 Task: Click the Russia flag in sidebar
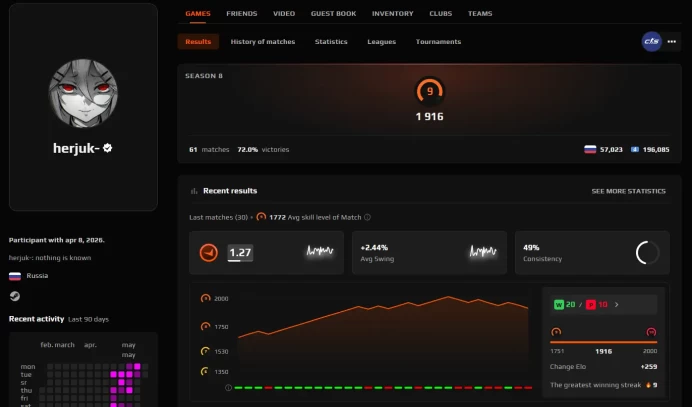[x=15, y=276]
